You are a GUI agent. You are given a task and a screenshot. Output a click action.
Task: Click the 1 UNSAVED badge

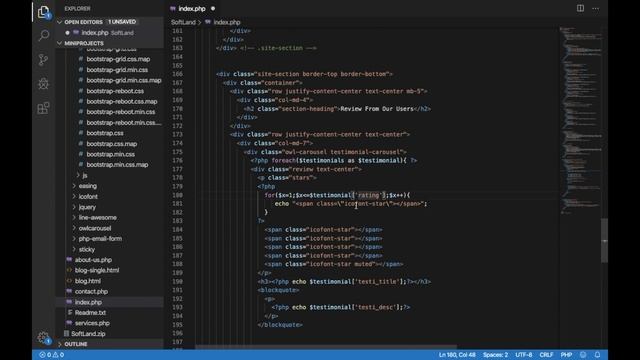[x=122, y=22]
